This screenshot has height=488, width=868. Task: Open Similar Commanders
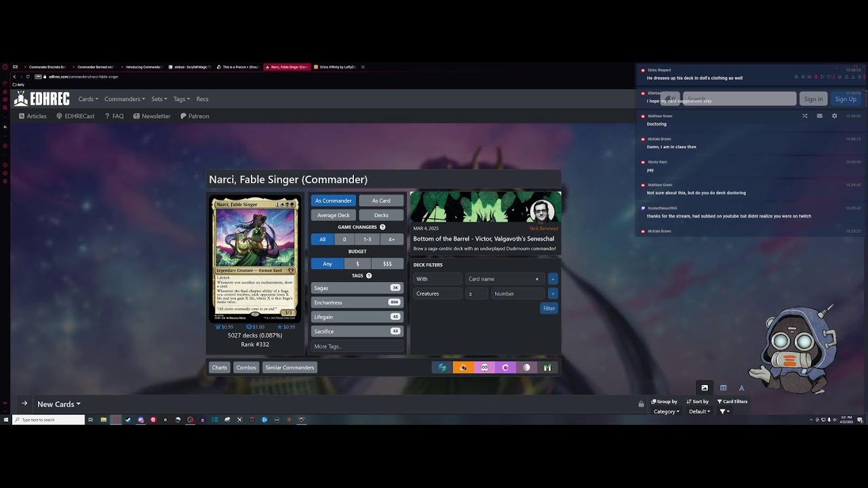click(290, 367)
